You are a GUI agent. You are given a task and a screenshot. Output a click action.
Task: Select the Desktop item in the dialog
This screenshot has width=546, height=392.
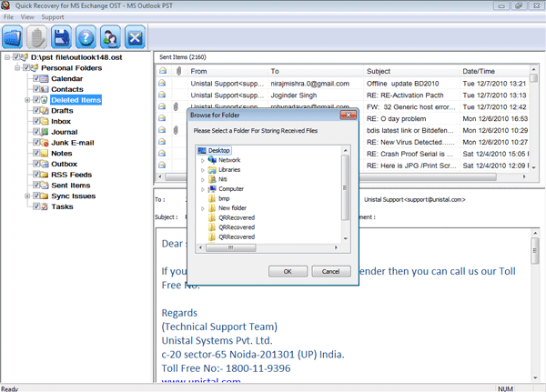(214, 150)
